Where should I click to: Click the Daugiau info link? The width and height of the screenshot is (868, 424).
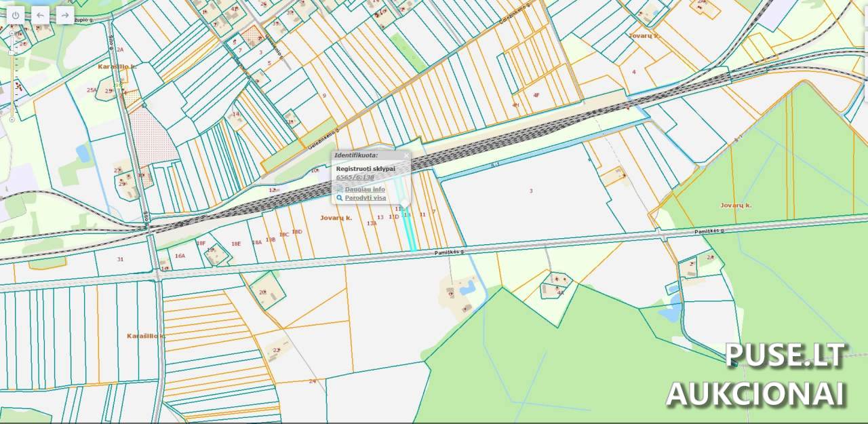pyautogui.click(x=365, y=189)
